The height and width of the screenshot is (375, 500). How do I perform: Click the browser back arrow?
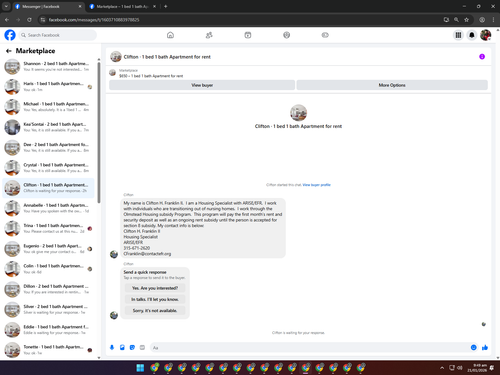(7, 20)
